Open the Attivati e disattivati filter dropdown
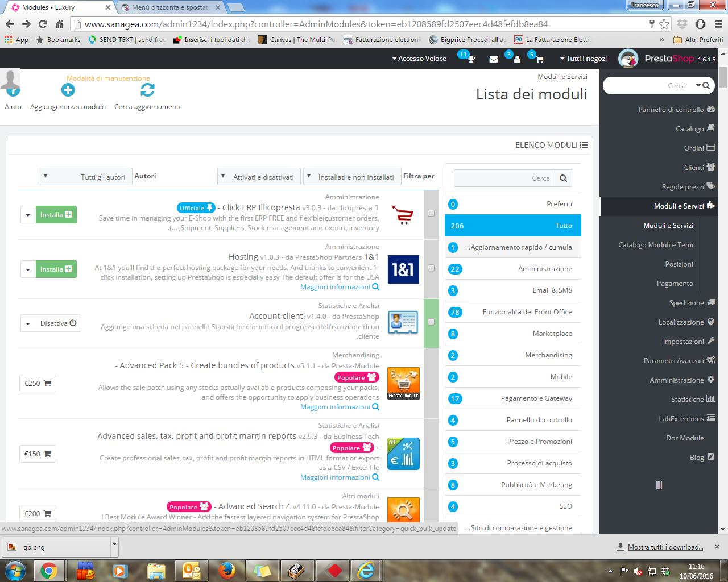The image size is (728, 582). 259,177
